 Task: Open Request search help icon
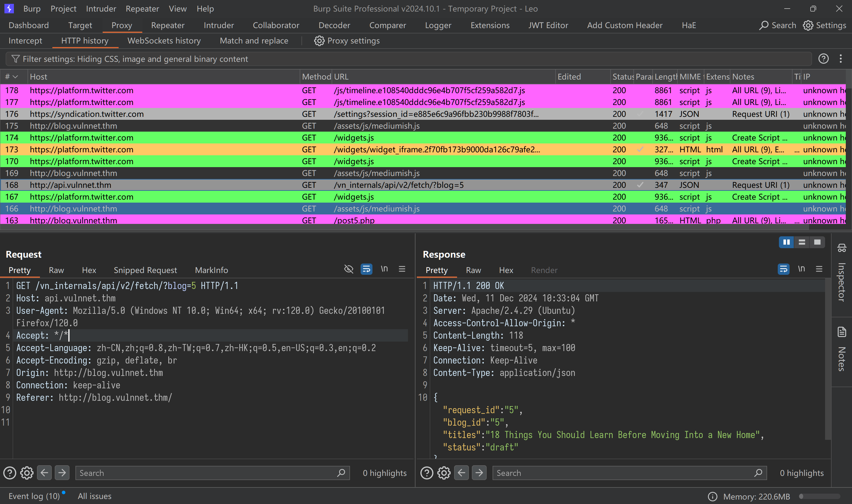[x=9, y=473]
